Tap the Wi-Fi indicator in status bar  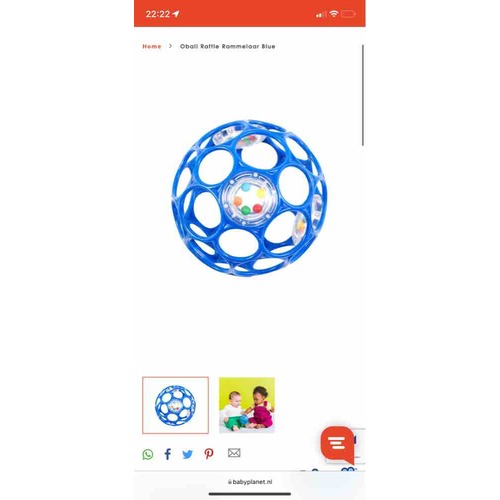coord(334,14)
